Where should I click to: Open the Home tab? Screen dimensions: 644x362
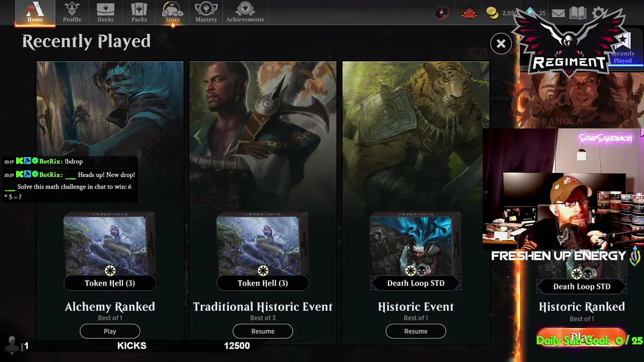pos(35,13)
